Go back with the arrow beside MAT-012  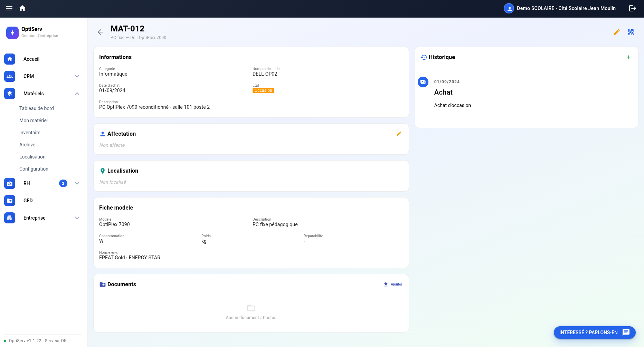tap(101, 32)
